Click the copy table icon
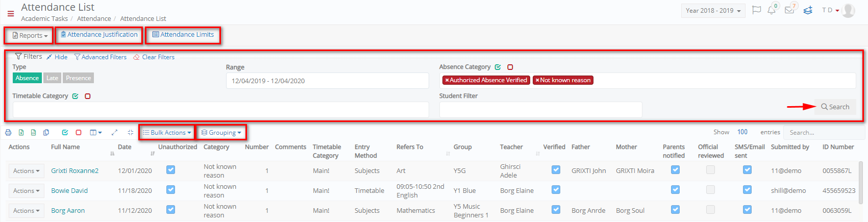This screenshot has width=868, height=222. pos(46,132)
